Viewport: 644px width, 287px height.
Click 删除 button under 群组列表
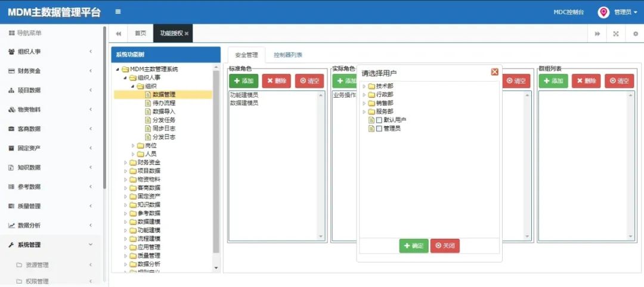586,81
